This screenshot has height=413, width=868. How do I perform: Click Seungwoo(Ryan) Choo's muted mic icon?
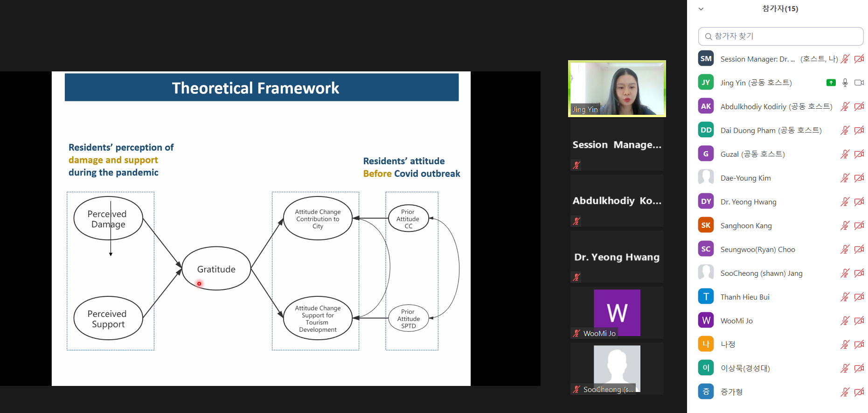[x=845, y=249]
